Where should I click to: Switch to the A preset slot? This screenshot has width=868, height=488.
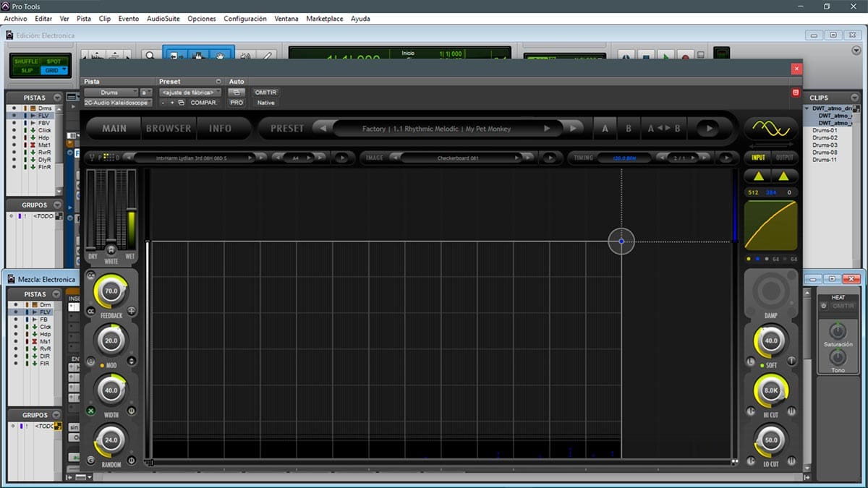tap(605, 129)
